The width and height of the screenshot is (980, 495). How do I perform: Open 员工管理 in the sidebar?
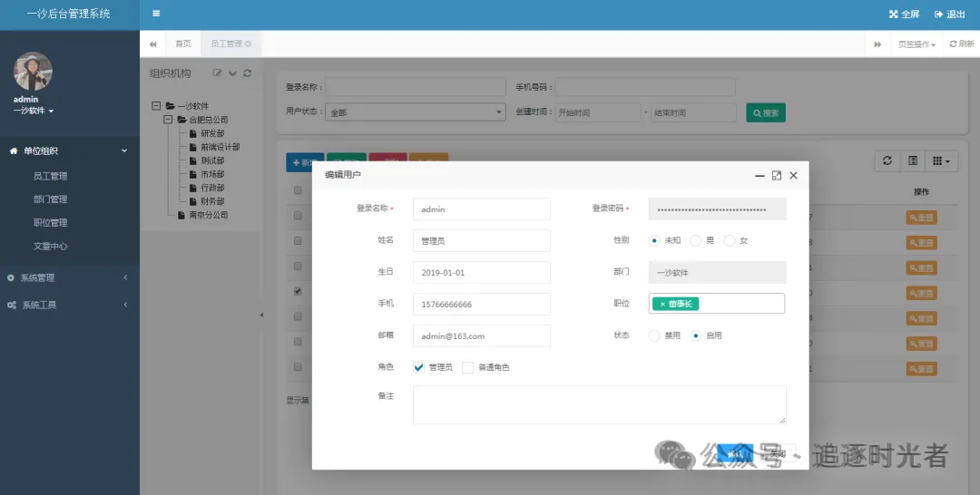50,176
